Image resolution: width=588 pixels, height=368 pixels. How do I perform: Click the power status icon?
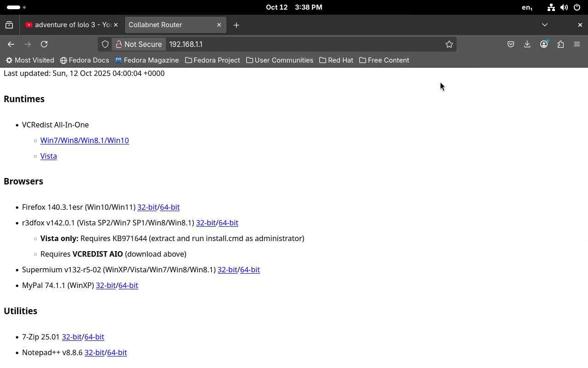click(x=577, y=7)
